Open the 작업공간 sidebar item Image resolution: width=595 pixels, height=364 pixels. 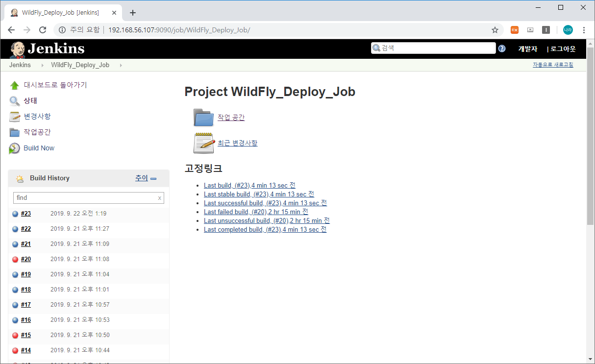[x=37, y=132]
